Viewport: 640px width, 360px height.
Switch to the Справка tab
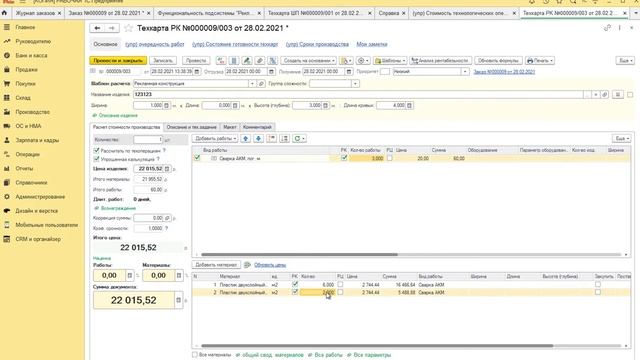click(x=391, y=13)
